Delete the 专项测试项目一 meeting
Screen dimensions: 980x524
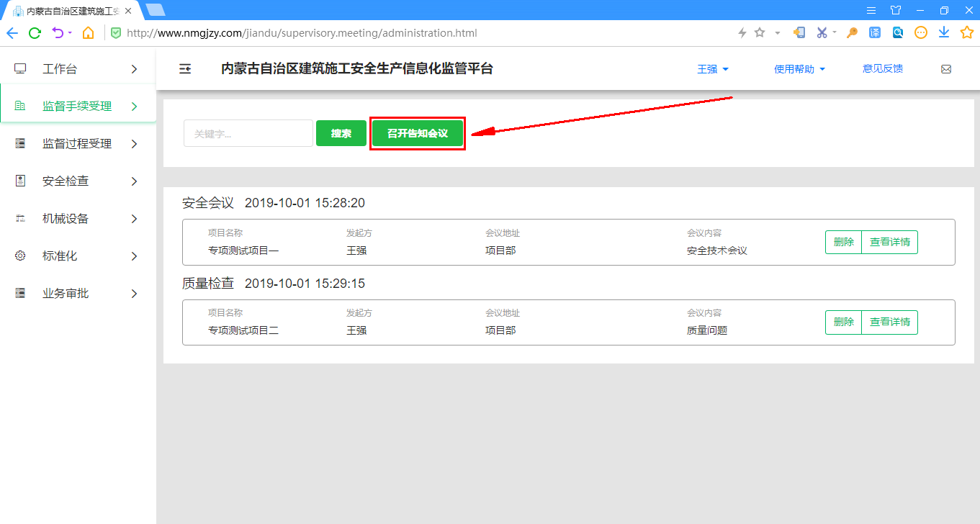[x=843, y=242]
